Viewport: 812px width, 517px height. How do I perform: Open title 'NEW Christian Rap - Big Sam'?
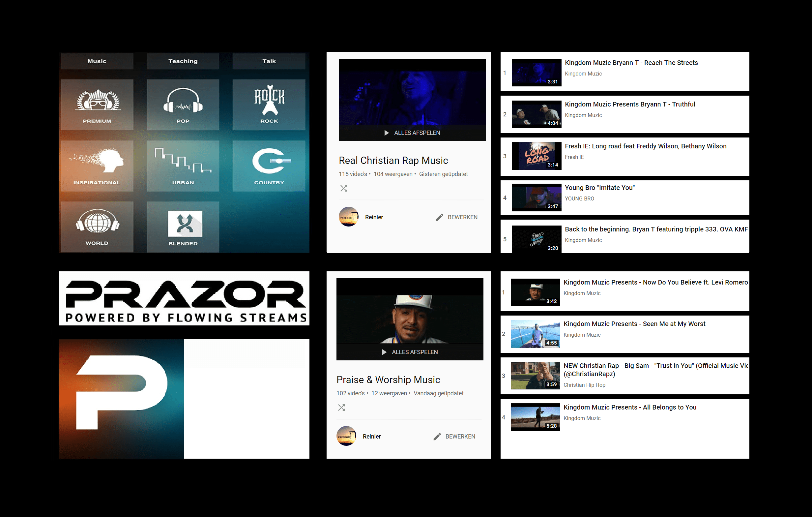point(655,370)
